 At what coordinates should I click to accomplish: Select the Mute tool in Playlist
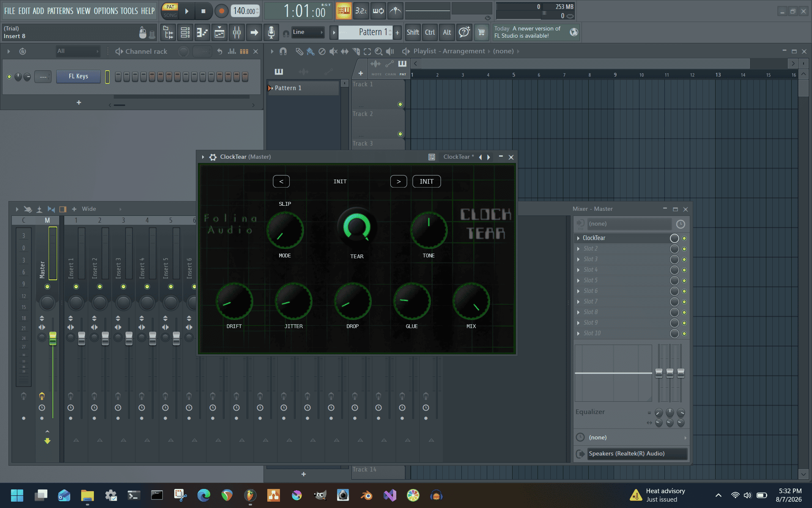point(333,51)
